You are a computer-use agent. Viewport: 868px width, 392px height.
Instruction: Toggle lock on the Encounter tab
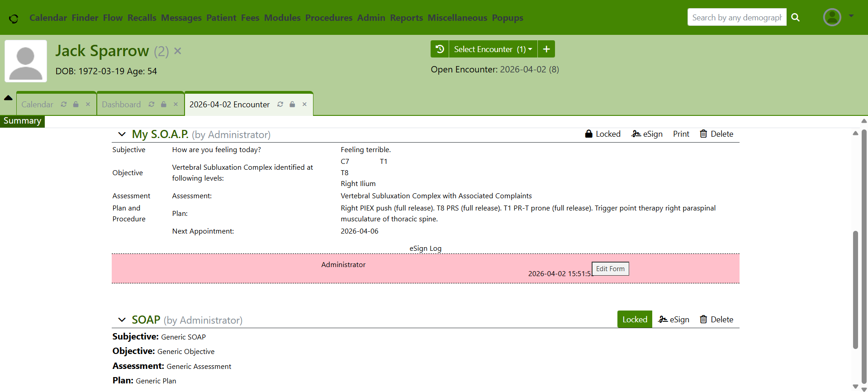[293, 105]
